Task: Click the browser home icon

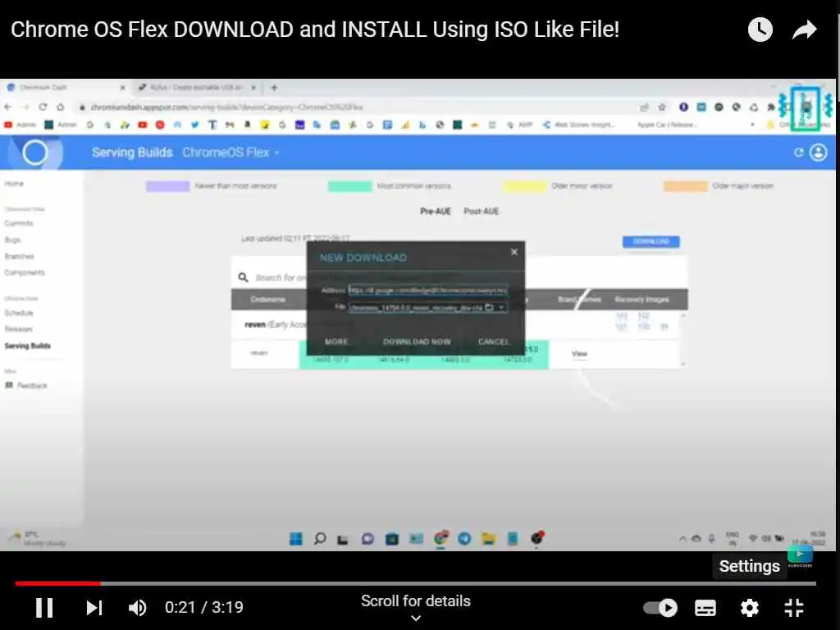Action: pyautogui.click(x=61, y=107)
